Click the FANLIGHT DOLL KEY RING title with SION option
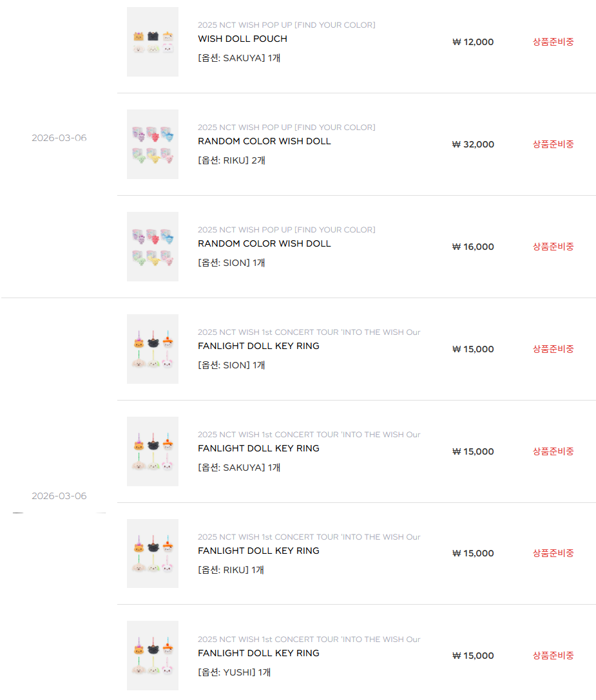 pyautogui.click(x=258, y=346)
